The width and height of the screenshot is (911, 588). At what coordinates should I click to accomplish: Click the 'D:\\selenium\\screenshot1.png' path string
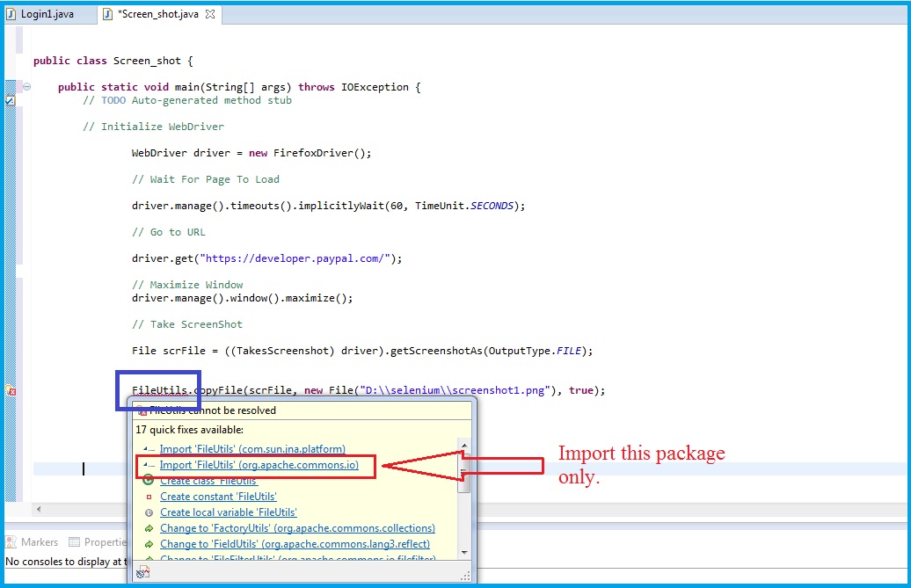[455, 390]
